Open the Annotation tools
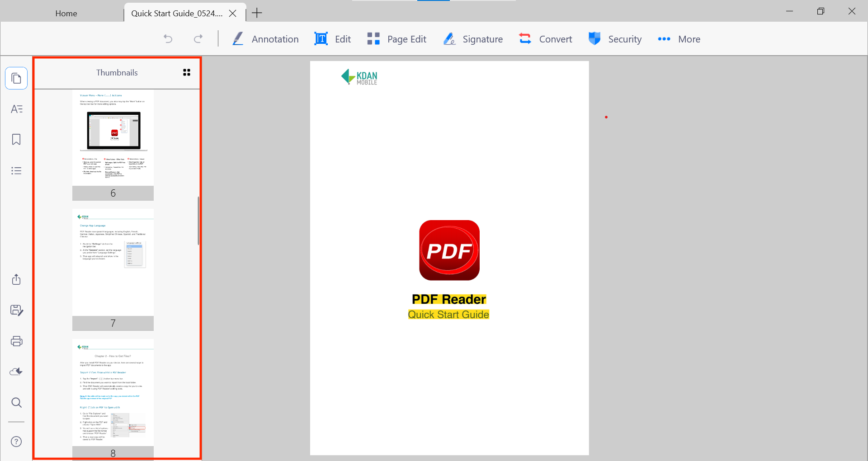This screenshot has height=461, width=868. click(265, 39)
